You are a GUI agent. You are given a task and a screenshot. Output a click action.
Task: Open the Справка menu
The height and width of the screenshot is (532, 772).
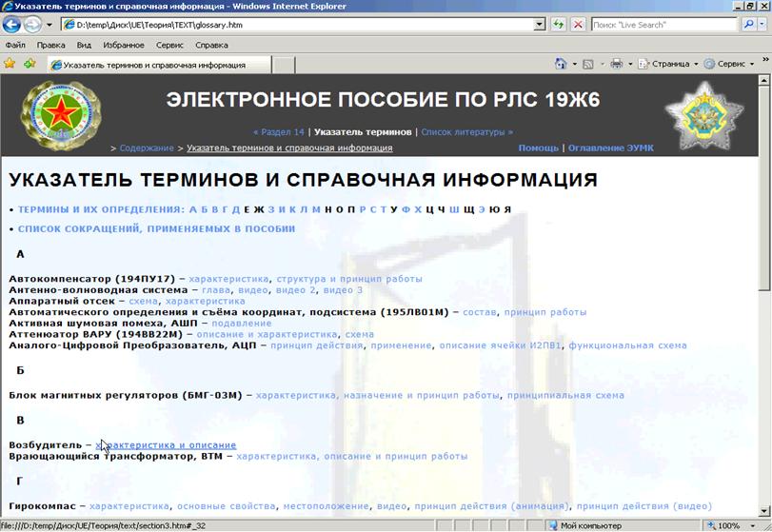[211, 45]
